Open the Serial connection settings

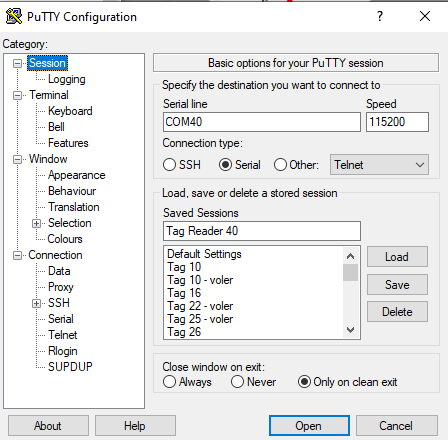[x=61, y=319]
